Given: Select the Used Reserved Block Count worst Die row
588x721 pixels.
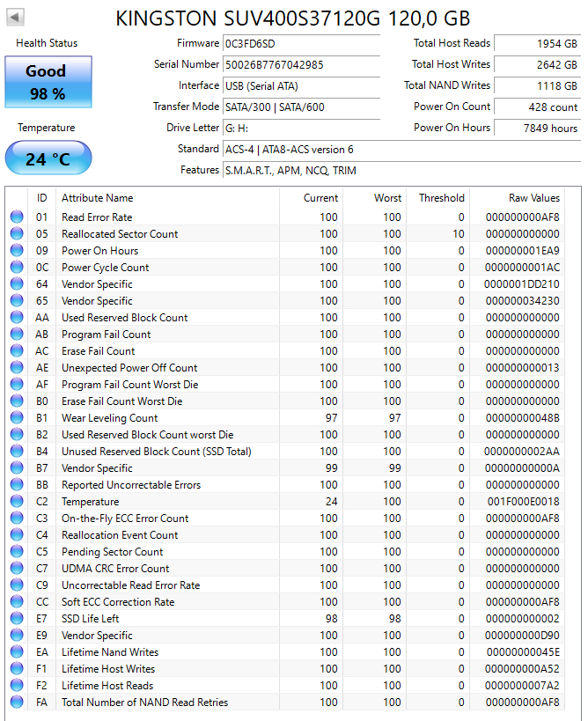Looking at the screenshot, I should click(287, 435).
